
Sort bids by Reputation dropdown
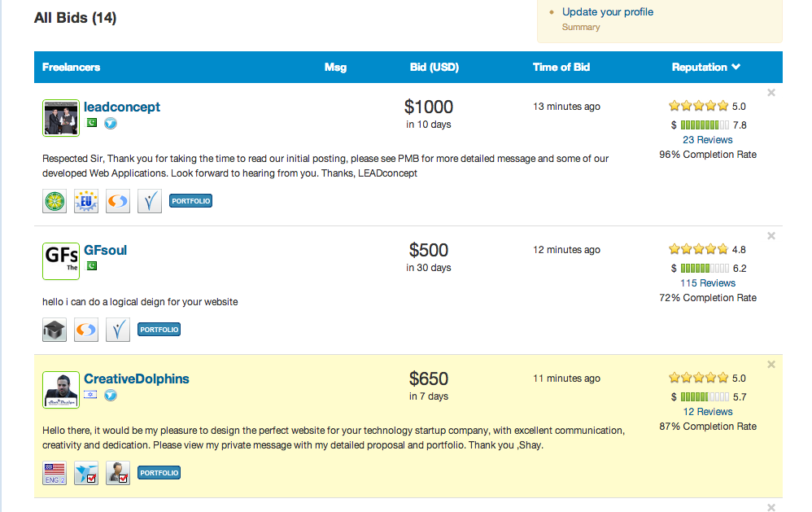(x=705, y=68)
